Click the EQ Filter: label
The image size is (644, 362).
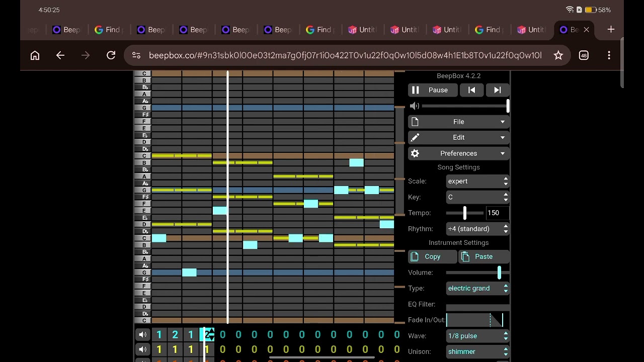pyautogui.click(x=422, y=304)
